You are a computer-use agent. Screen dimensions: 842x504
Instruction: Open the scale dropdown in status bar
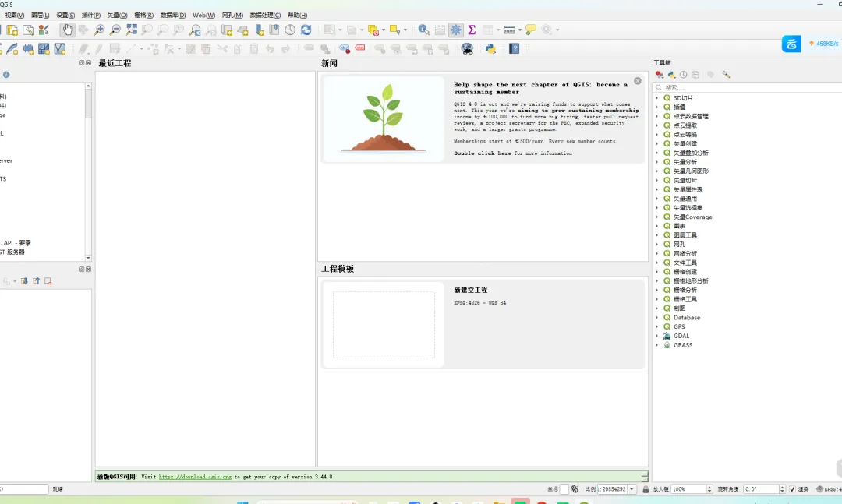pos(631,489)
